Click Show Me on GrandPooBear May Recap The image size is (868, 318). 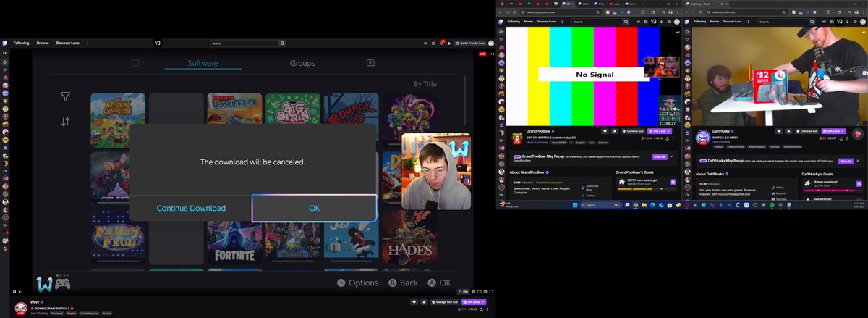[x=659, y=156]
